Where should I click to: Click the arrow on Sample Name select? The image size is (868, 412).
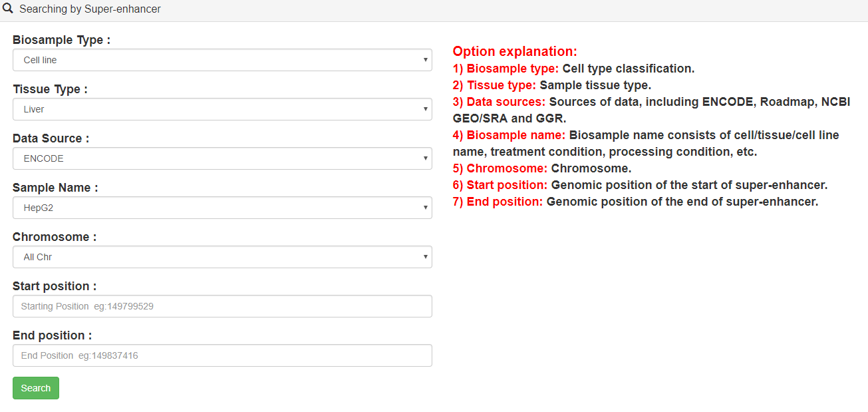click(425, 208)
